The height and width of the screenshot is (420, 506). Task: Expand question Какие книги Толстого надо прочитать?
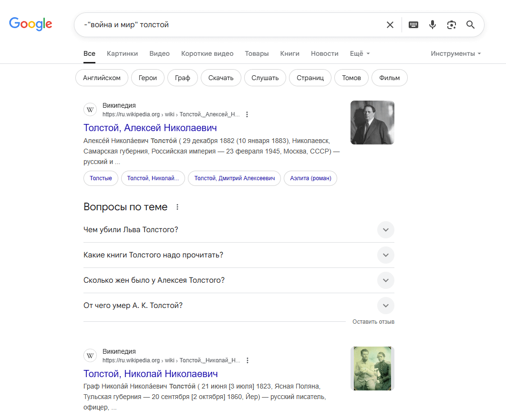pos(239,255)
